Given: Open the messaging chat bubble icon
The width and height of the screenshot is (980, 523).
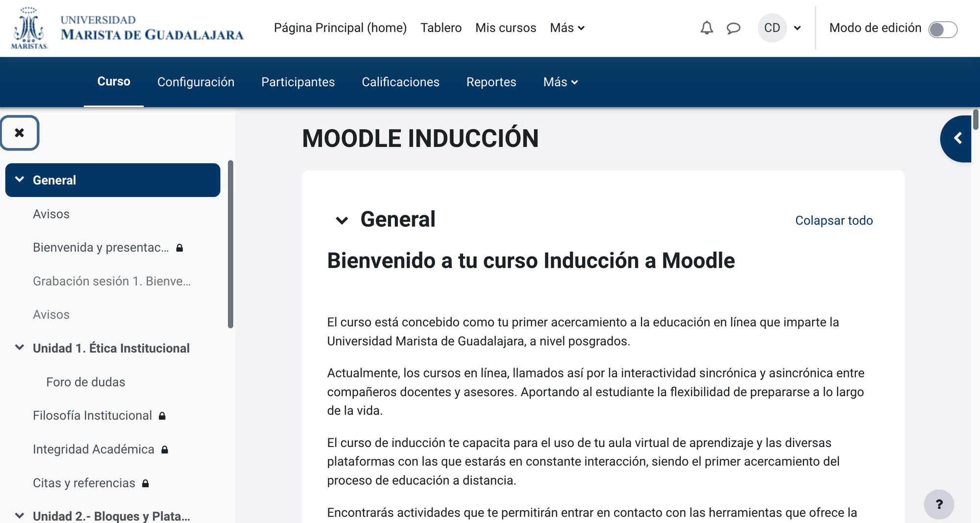Looking at the screenshot, I should coord(733,28).
